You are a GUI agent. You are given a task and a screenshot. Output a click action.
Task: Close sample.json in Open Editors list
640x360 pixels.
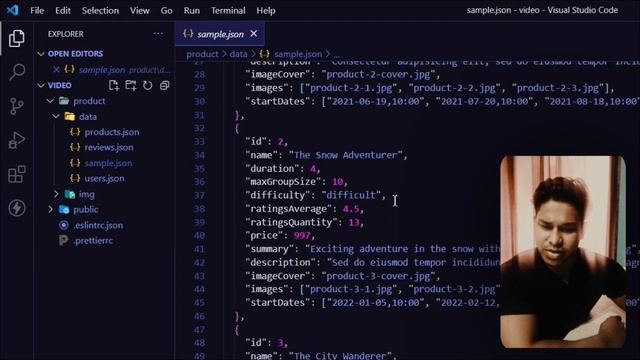(x=56, y=70)
